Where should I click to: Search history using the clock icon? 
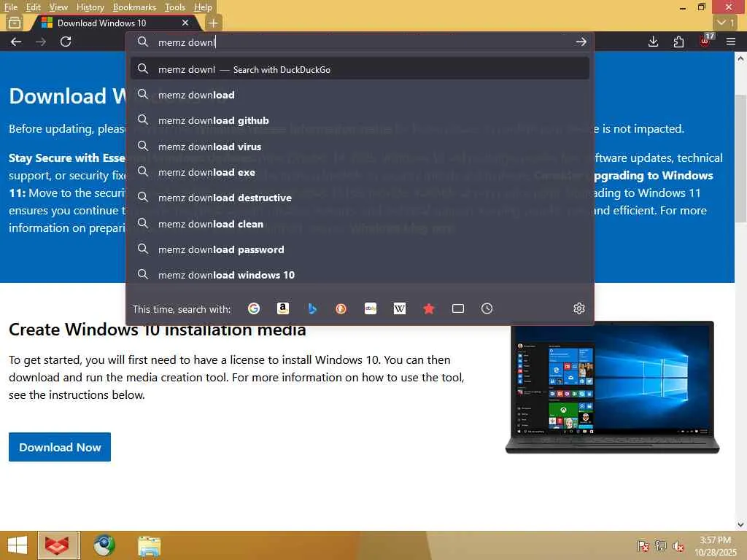click(x=487, y=308)
